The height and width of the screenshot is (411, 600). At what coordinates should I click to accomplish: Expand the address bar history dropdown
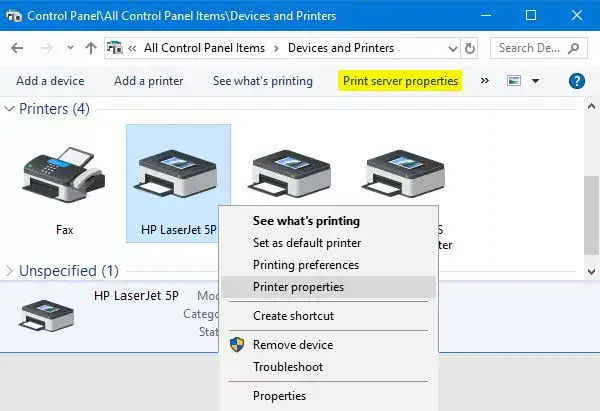coord(453,49)
